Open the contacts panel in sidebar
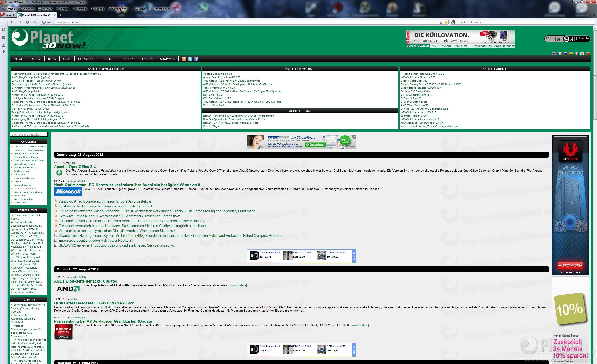The height and width of the screenshot is (364, 597). coord(4,45)
